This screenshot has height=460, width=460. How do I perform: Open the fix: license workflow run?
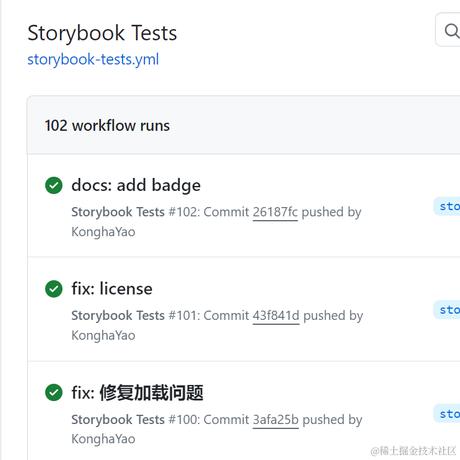click(112, 288)
